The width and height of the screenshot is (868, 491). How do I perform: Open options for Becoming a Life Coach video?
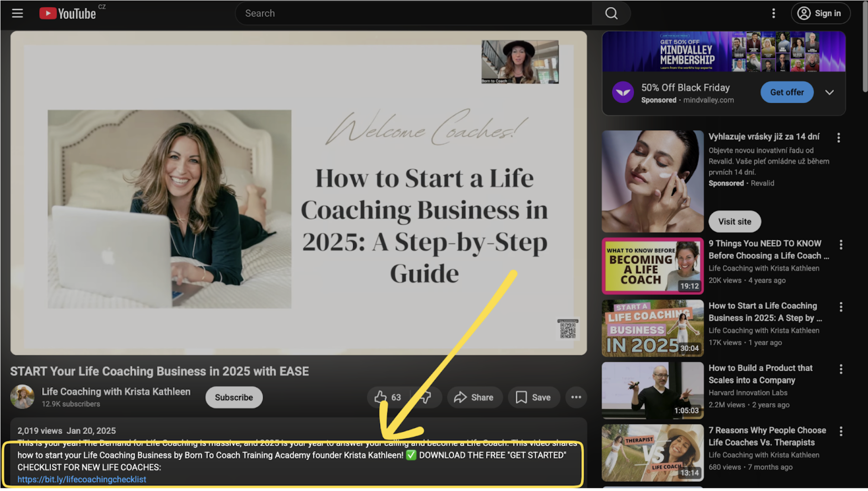(841, 244)
